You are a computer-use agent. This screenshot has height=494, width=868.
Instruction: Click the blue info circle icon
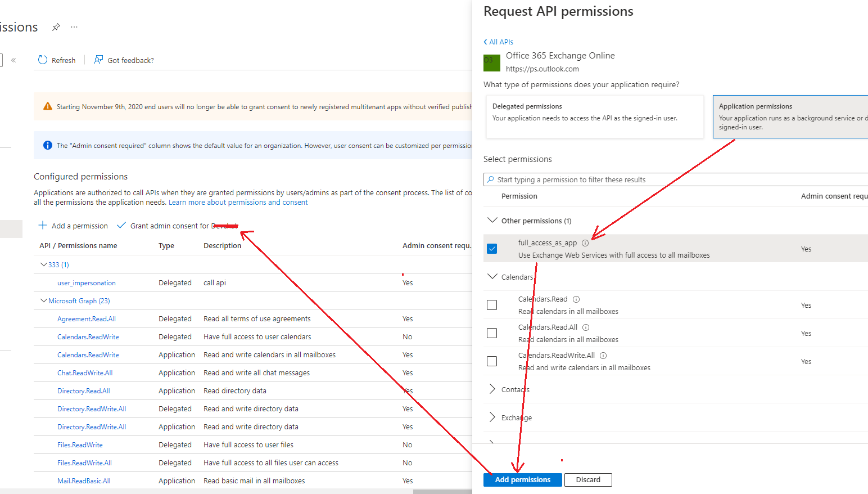click(x=48, y=145)
